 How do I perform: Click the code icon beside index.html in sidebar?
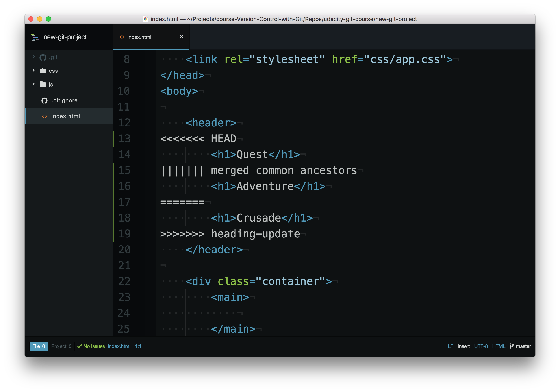45,116
